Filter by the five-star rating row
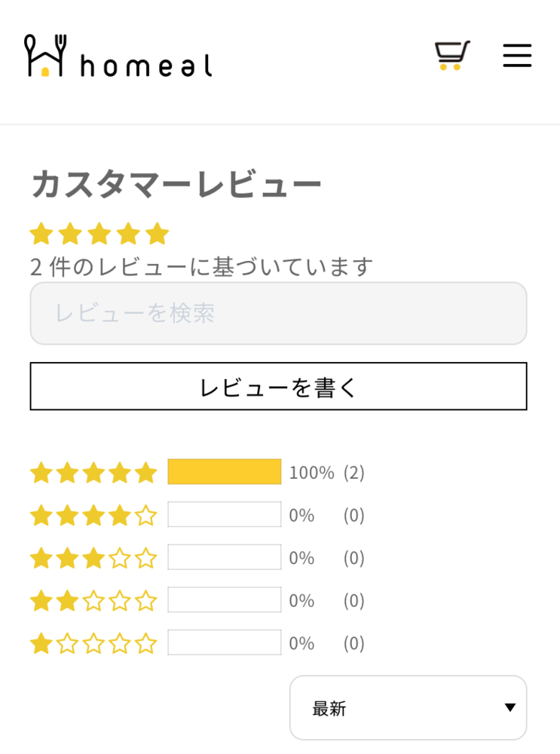The image size is (560, 754). click(93, 473)
